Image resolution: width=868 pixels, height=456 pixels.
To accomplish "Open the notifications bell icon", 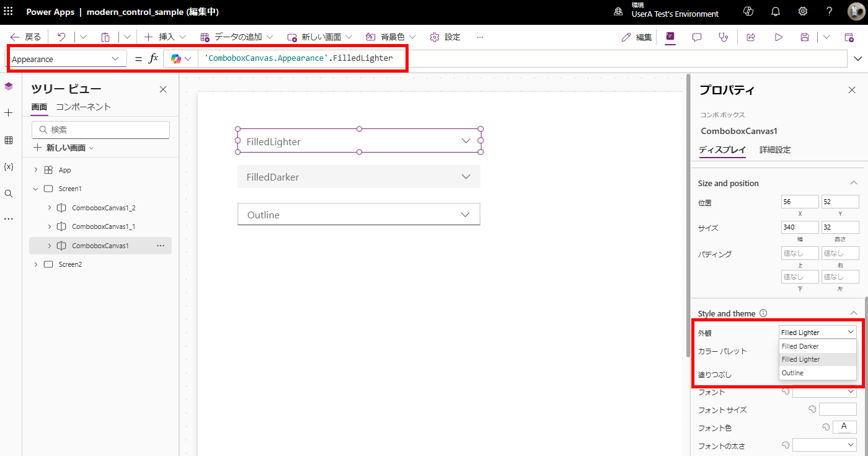I will (776, 12).
